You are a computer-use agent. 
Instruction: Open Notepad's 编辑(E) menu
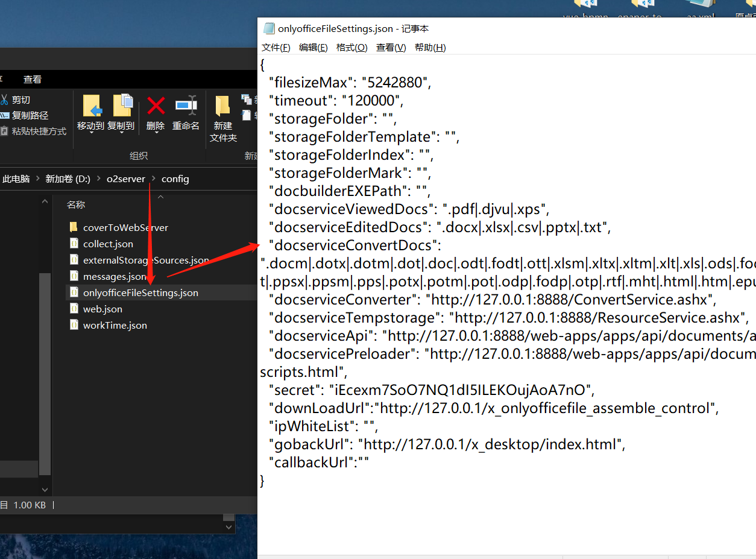coord(313,48)
